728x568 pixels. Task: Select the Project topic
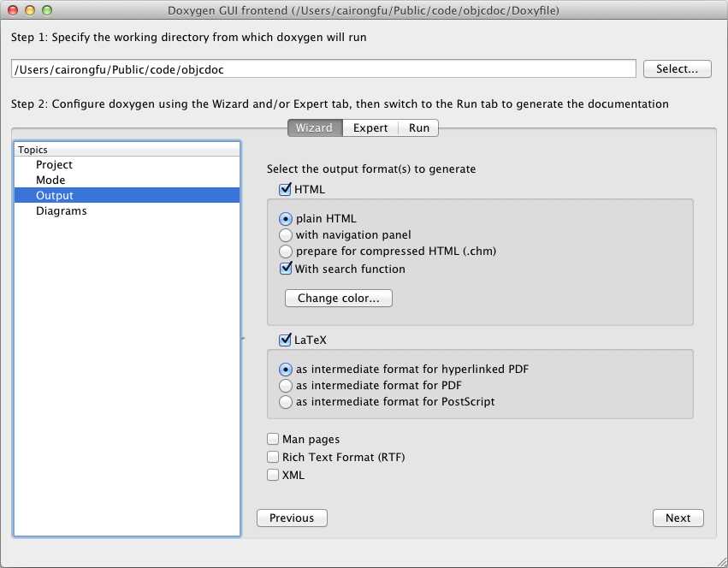coord(54,164)
